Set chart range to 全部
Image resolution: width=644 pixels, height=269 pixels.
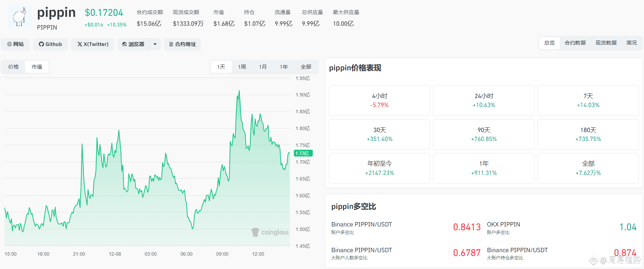tap(306, 67)
